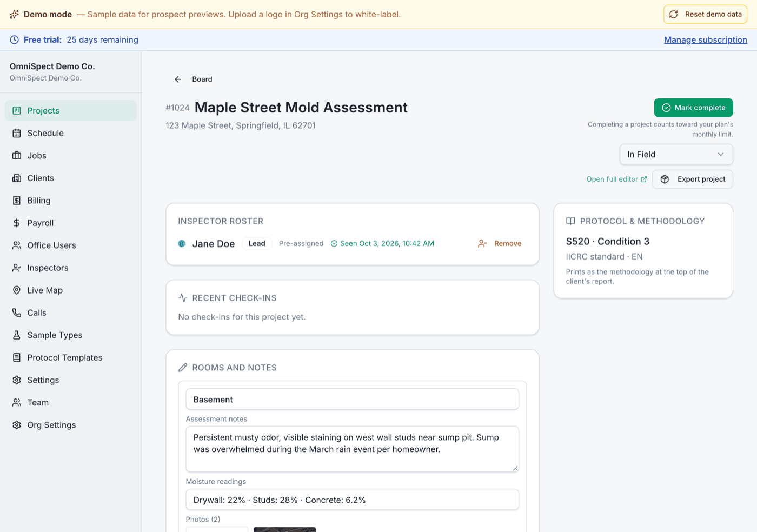Click the Mark complete button
Viewport: 757px width, 532px height.
point(693,108)
